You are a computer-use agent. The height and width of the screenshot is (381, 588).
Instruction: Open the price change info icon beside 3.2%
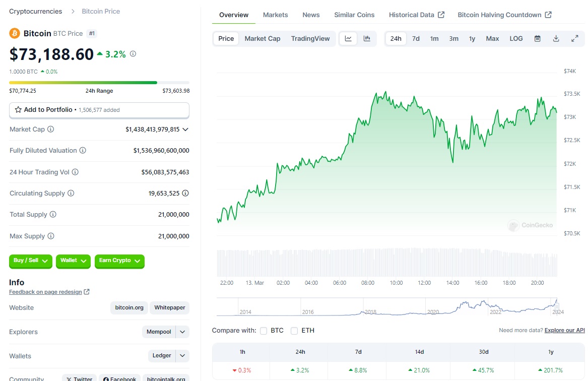(x=133, y=54)
